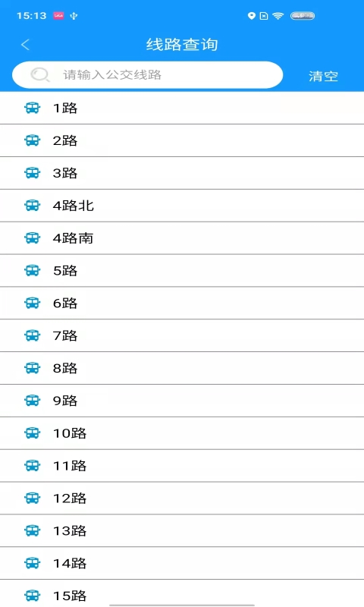Open the 6路 bus line

coord(182,303)
